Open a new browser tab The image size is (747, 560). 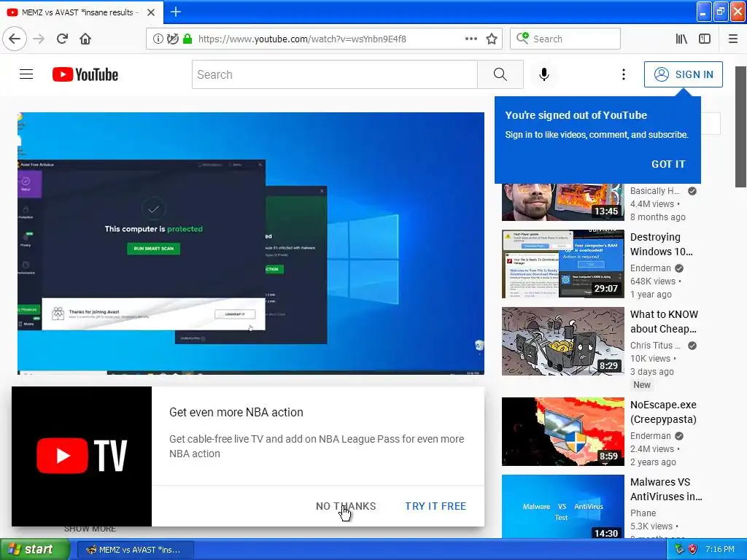[x=175, y=12]
